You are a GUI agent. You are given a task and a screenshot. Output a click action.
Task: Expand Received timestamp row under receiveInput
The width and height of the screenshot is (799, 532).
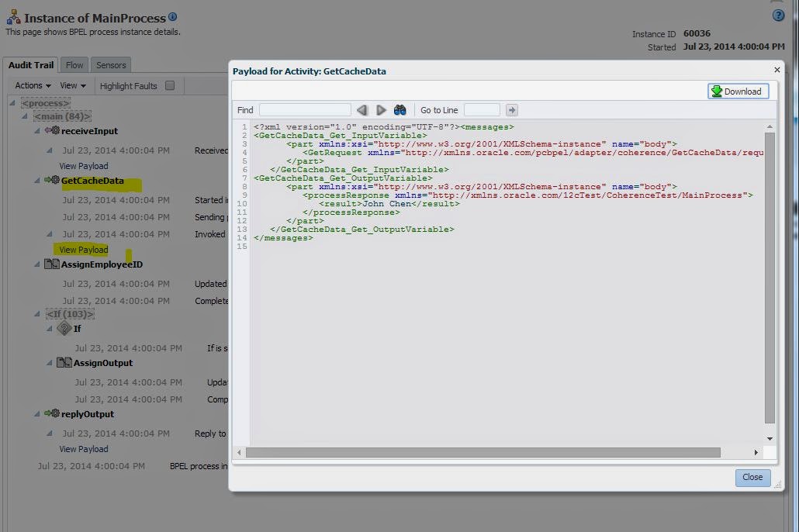coord(49,150)
